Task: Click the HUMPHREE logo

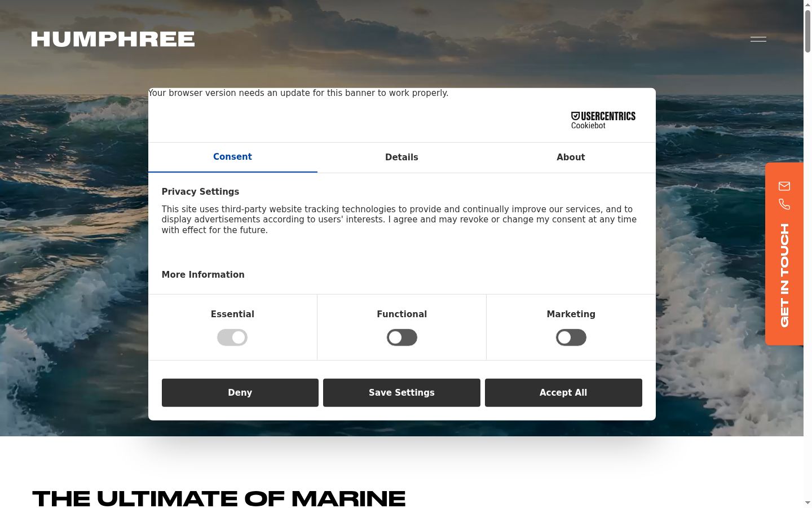Action: tap(113, 39)
